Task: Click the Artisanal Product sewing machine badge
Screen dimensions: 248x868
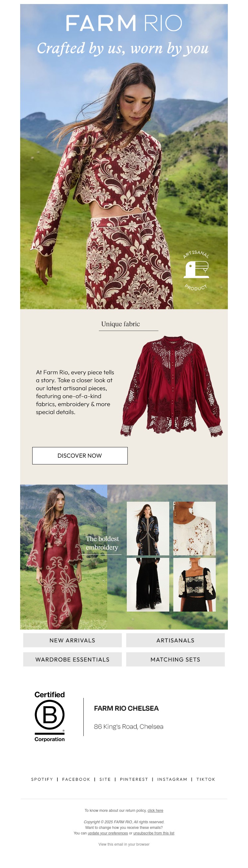Action: 196,270
